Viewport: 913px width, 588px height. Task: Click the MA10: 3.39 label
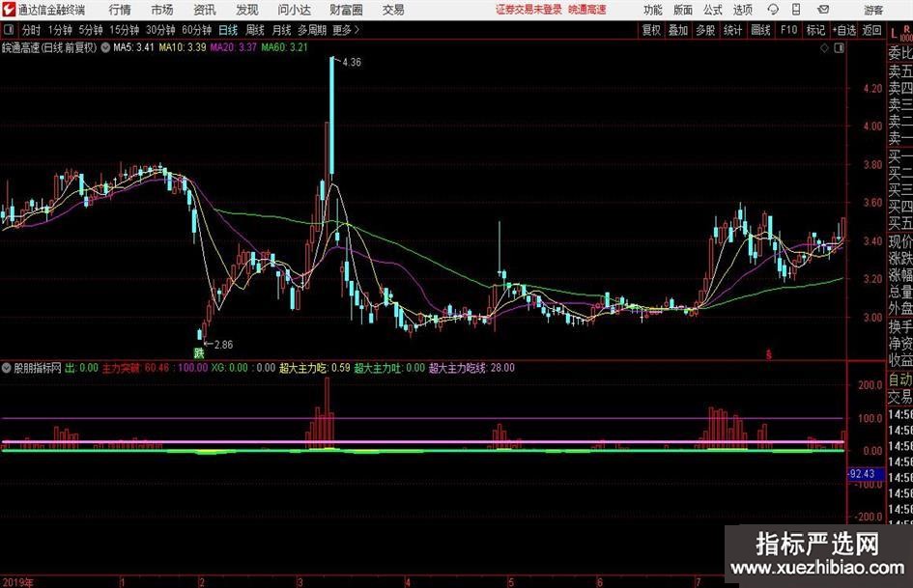pyautogui.click(x=183, y=47)
